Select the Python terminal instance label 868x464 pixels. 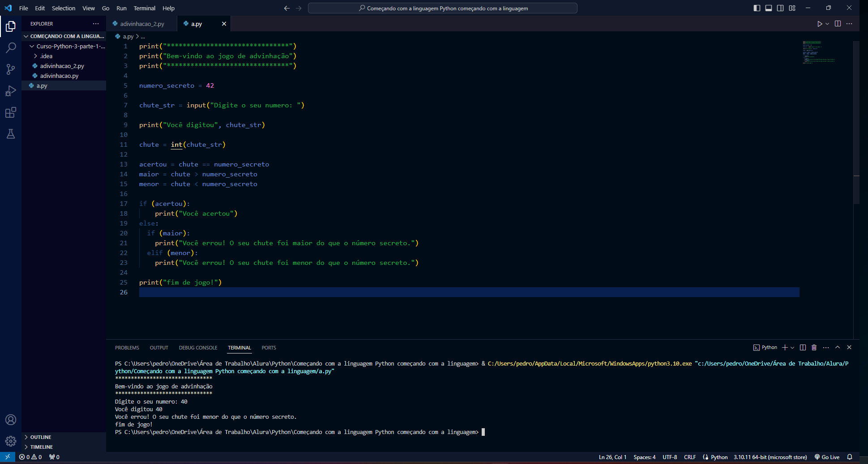[765, 347]
